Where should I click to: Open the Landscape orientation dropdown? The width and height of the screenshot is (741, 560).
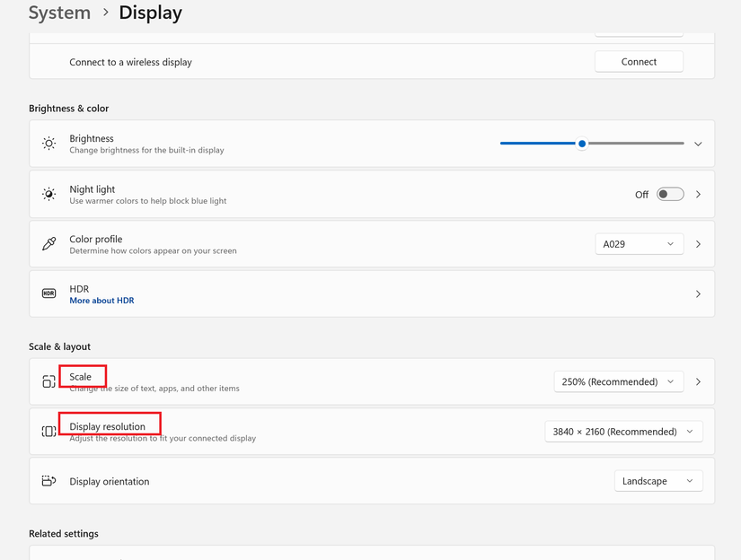[658, 481]
